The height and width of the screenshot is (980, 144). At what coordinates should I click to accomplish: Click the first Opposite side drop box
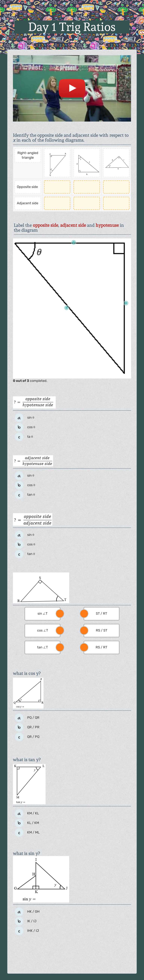[57, 187]
